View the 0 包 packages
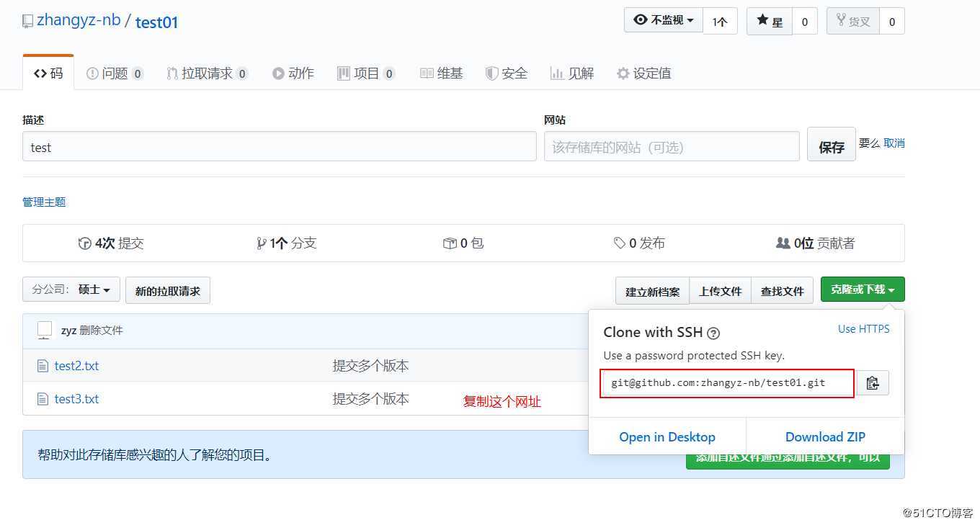This screenshot has width=980, height=525. tap(463, 243)
